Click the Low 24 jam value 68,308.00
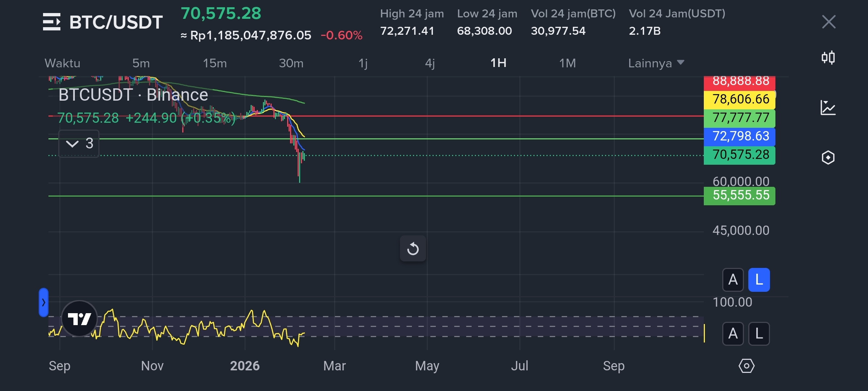 point(485,31)
